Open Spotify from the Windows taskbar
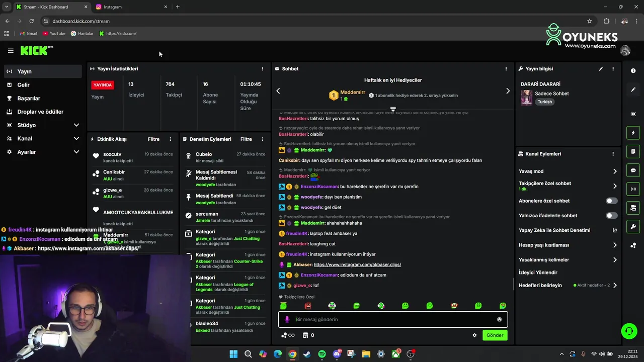 coord(322,354)
